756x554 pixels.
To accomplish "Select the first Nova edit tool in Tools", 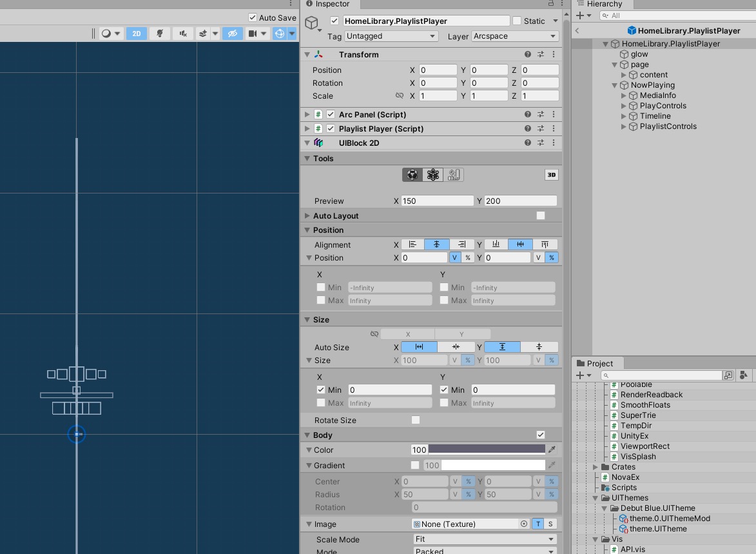I will (412, 174).
